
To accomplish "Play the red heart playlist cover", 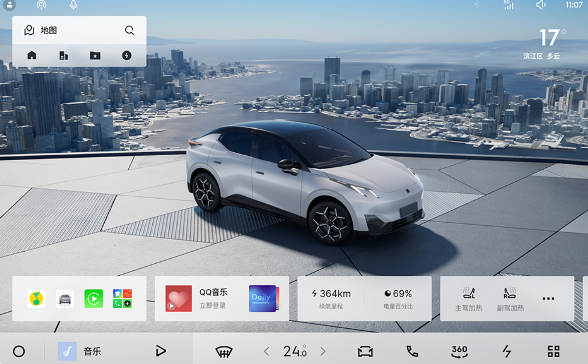I will pos(179,298).
